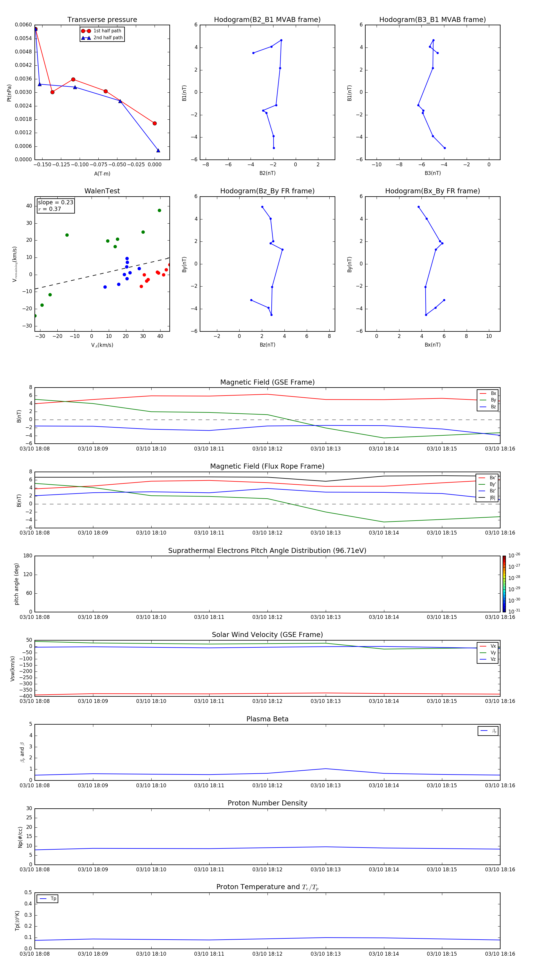Select '|B|' in the Flux Rope legend
The image size is (535, 980).
click(x=487, y=498)
